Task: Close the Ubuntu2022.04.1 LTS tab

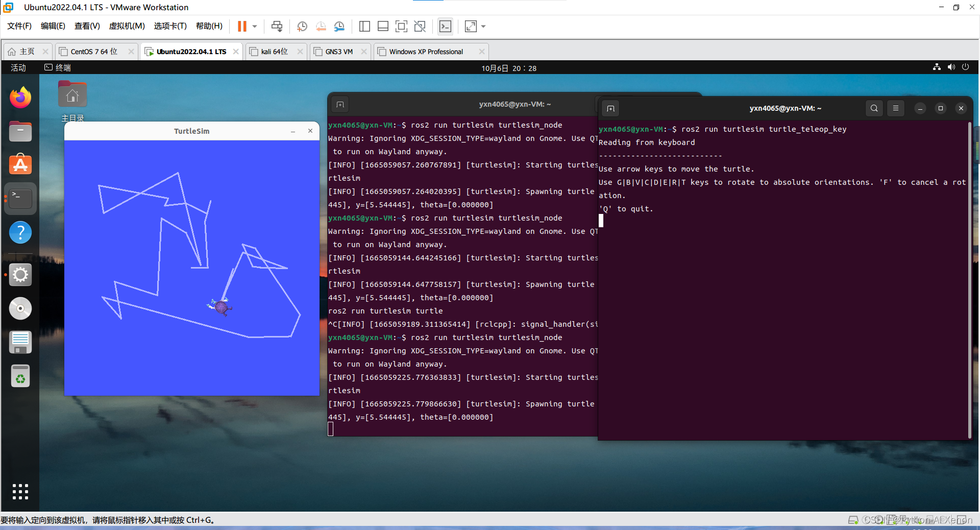Action: pyautogui.click(x=236, y=52)
